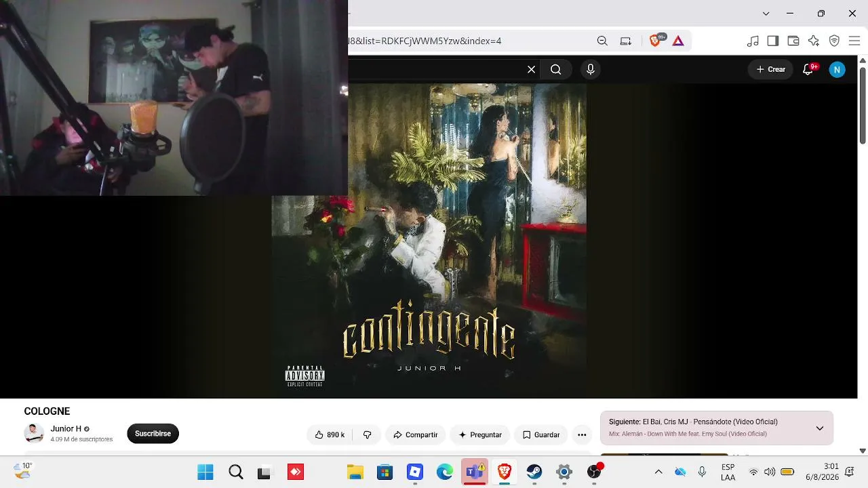Click the microphone tray icon
Image resolution: width=868 pixels, height=488 pixels.
(702, 472)
